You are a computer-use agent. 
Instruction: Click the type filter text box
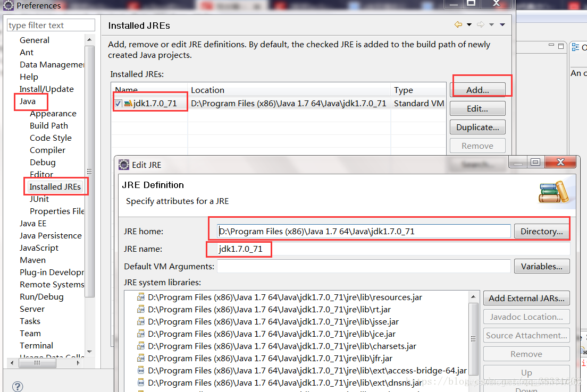[51, 25]
